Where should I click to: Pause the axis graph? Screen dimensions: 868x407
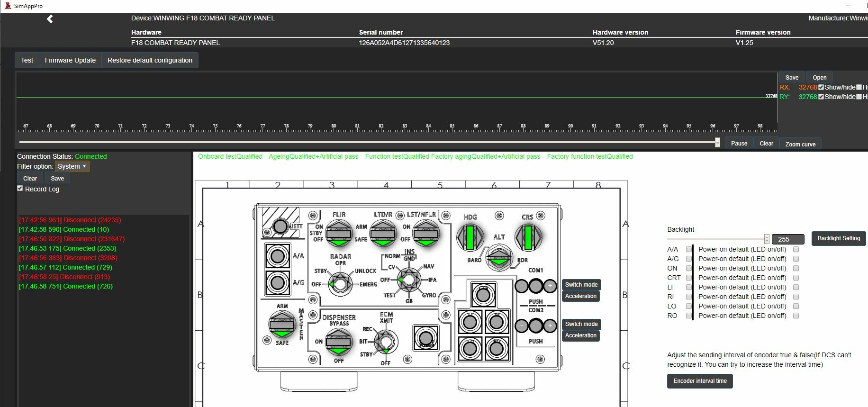pyautogui.click(x=739, y=144)
